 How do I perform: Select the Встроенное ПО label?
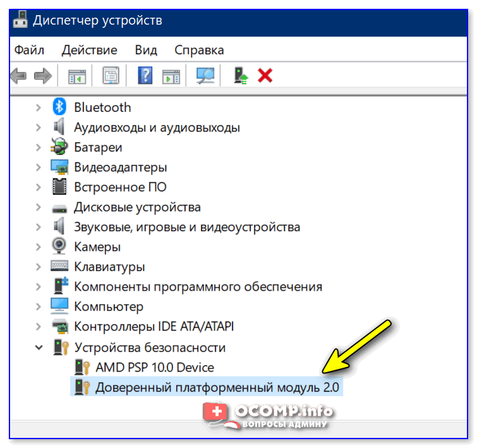pyautogui.click(x=120, y=187)
